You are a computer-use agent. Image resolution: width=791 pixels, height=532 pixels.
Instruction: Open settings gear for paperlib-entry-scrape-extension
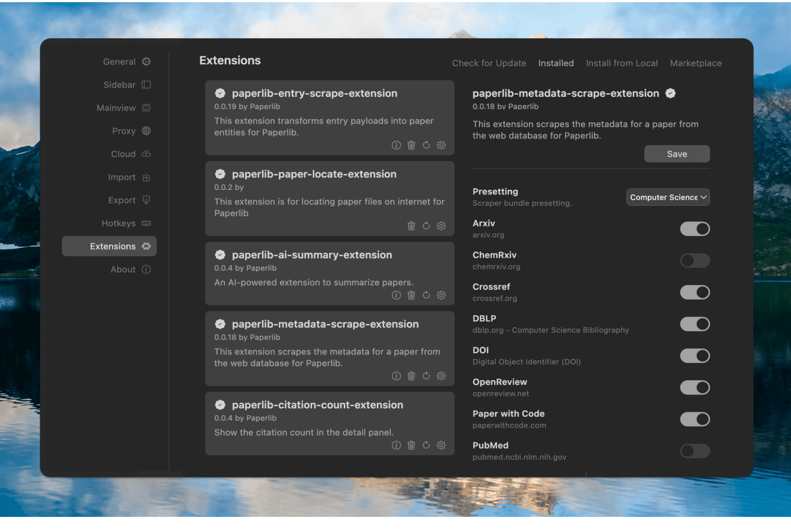coord(441,145)
